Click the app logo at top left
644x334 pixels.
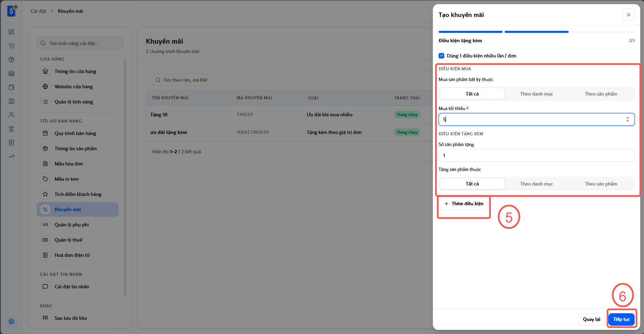click(11, 11)
